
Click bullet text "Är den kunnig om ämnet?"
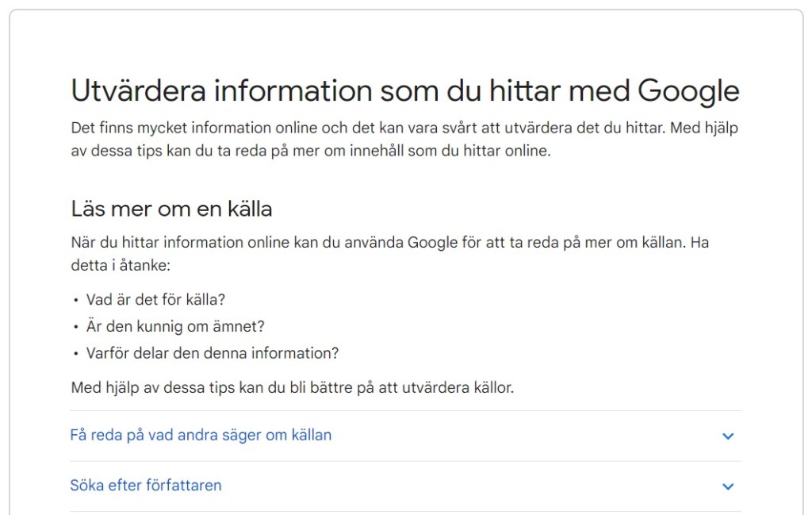[x=175, y=326]
